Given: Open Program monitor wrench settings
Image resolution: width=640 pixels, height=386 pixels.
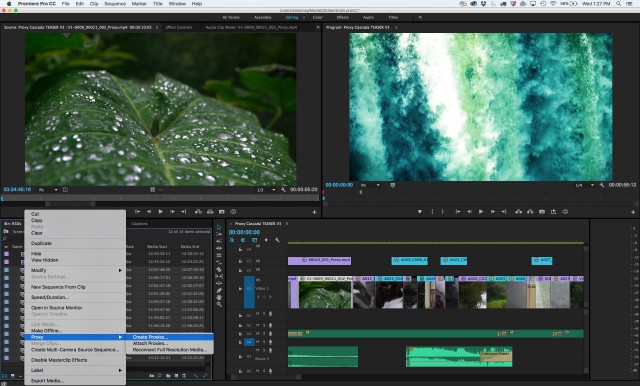Looking at the screenshot, I should (x=602, y=185).
